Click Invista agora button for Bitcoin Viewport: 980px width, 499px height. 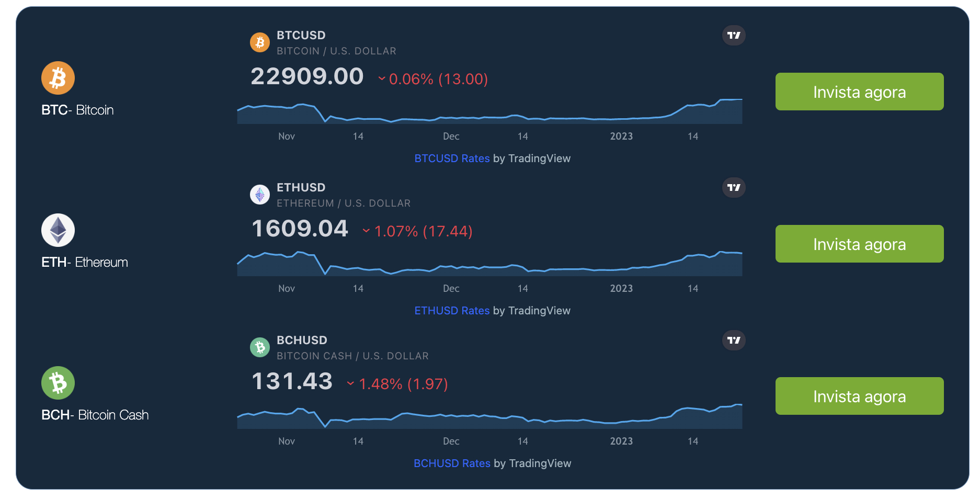pos(859,92)
